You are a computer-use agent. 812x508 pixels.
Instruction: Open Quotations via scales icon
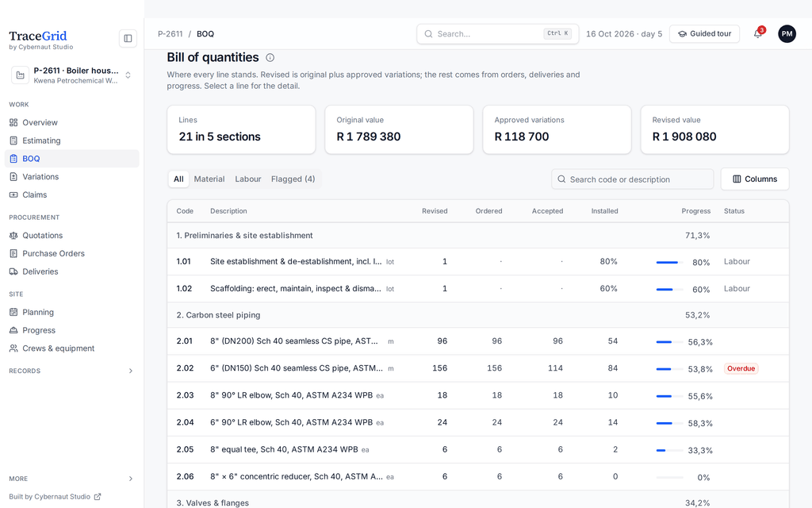coord(13,235)
